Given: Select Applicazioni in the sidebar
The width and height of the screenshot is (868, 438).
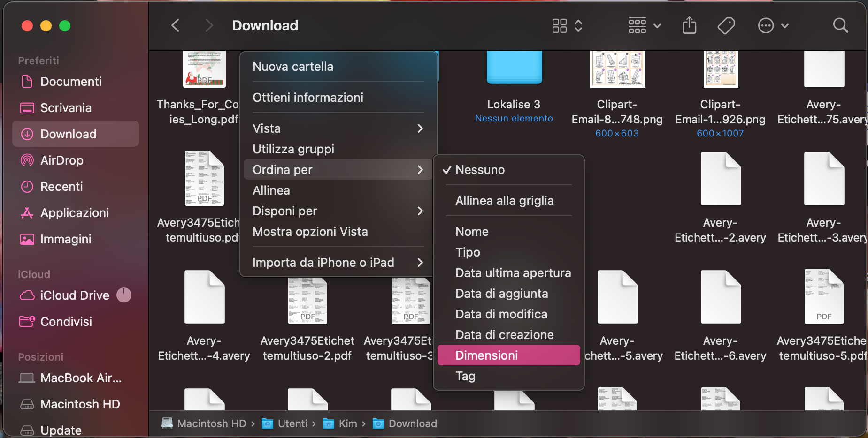Looking at the screenshot, I should pos(75,212).
